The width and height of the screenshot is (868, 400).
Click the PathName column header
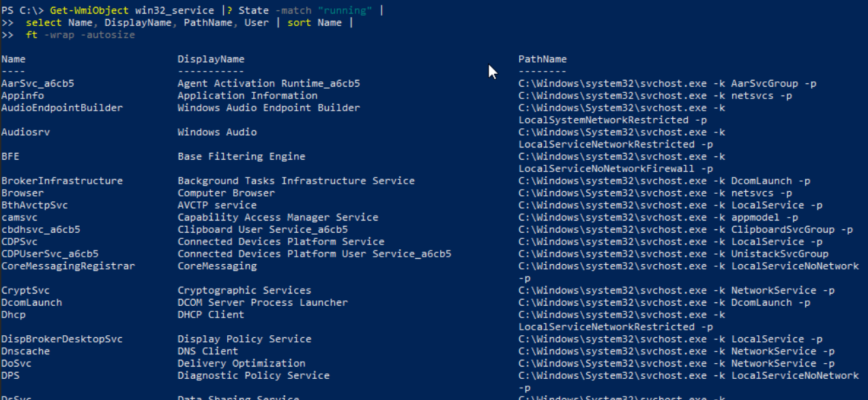pyautogui.click(x=542, y=59)
